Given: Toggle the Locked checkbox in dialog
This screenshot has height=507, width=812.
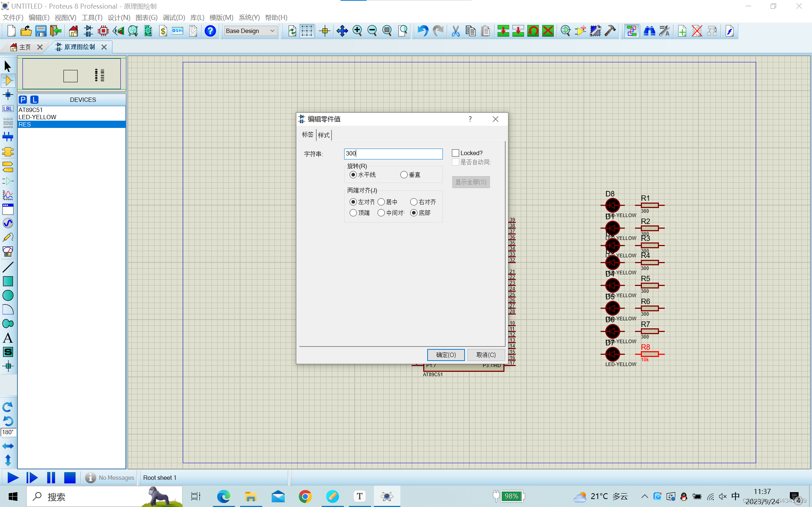Looking at the screenshot, I should pos(456,153).
